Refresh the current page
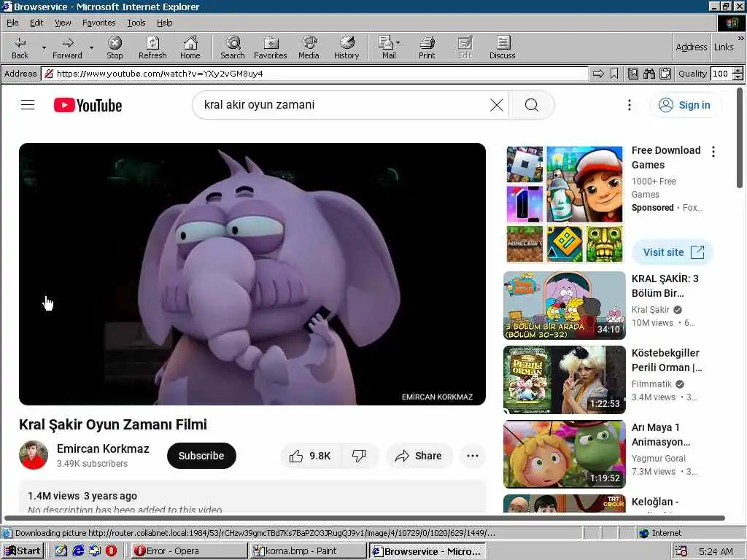Viewport: 747px width, 560px height. (152, 47)
